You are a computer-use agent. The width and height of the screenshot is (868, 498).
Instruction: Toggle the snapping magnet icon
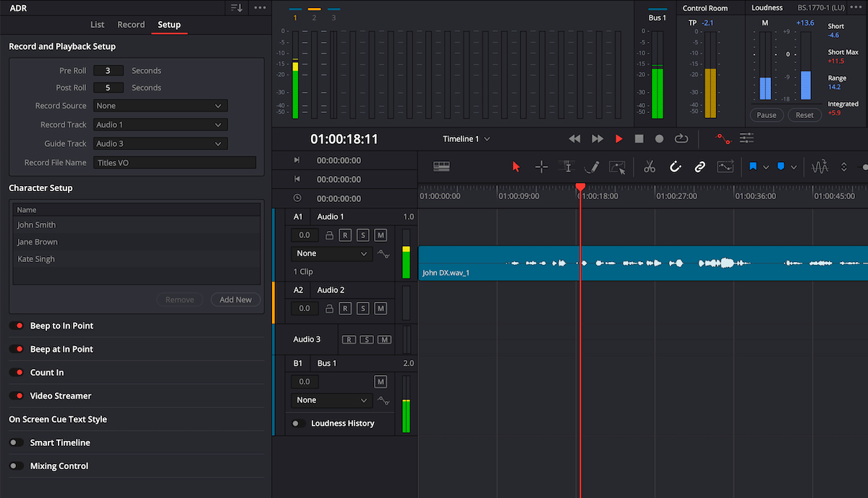pos(675,166)
